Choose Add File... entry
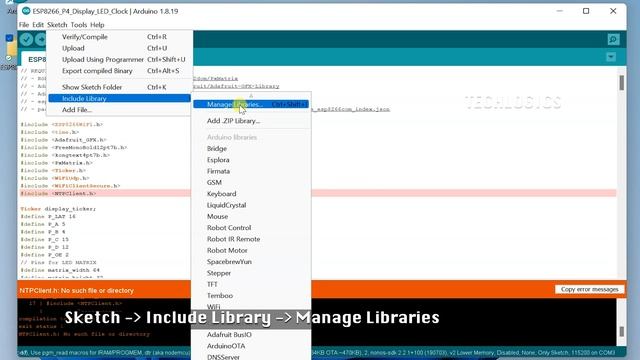The width and height of the screenshot is (640, 360). 119,110
